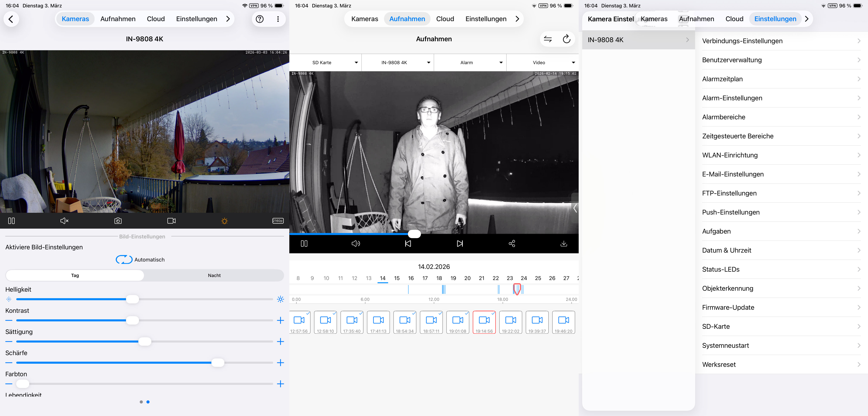Share the recording via share icon
This screenshot has height=416, width=868.
(512, 243)
